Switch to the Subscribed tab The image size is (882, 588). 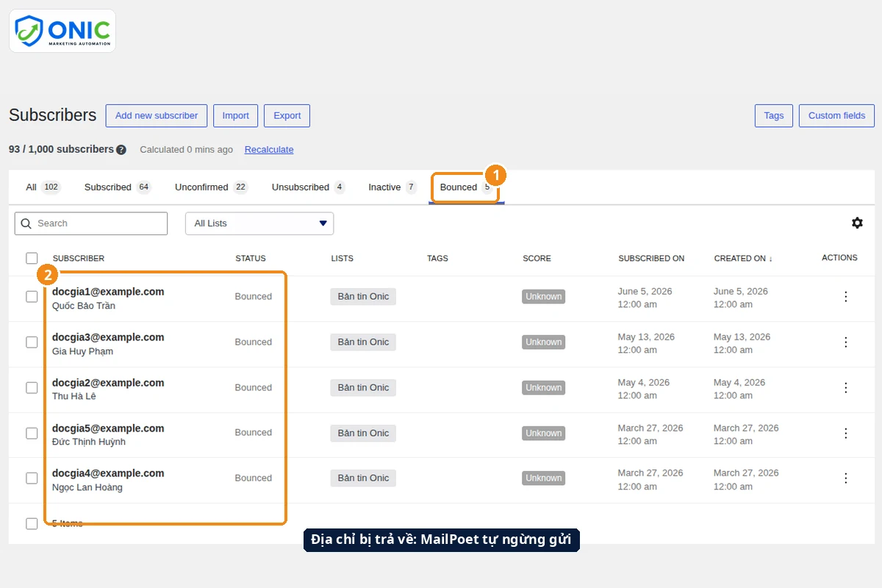point(118,187)
